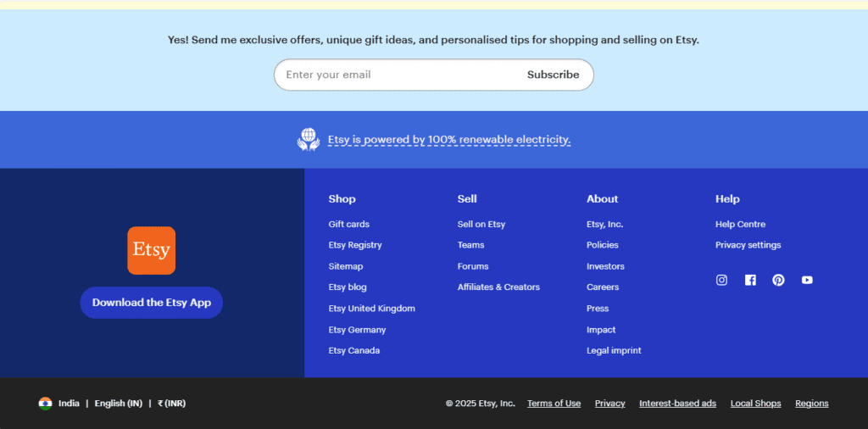The width and height of the screenshot is (868, 429).
Task: Click the Help column heading
Action: click(x=727, y=198)
